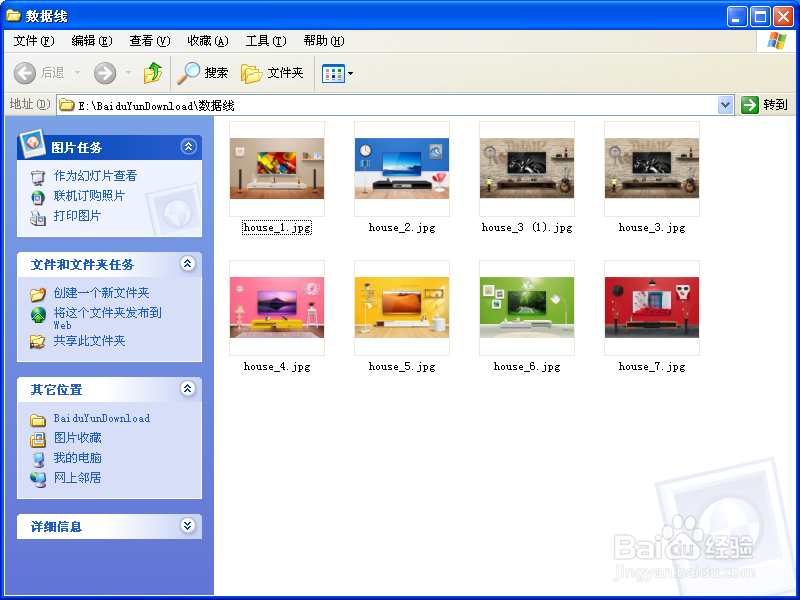This screenshot has width=800, height=600.
Task: Click the printer icon beside 打印图片
Action: pyautogui.click(x=38, y=217)
